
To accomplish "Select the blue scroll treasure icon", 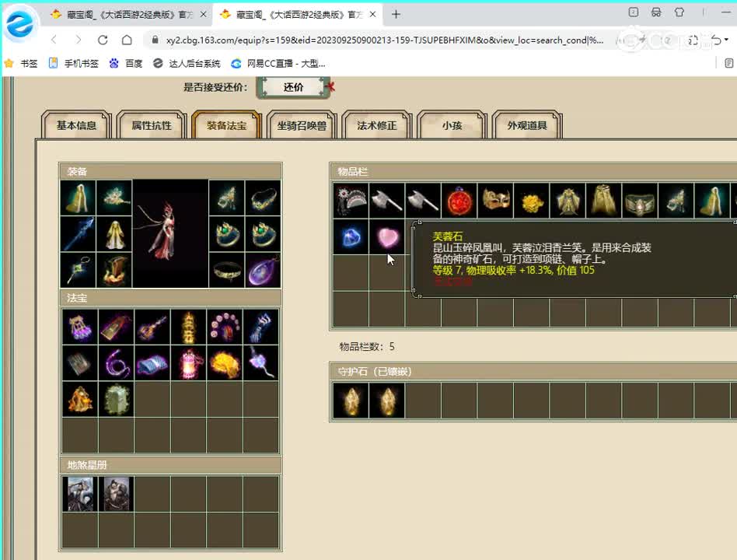I will [x=152, y=363].
